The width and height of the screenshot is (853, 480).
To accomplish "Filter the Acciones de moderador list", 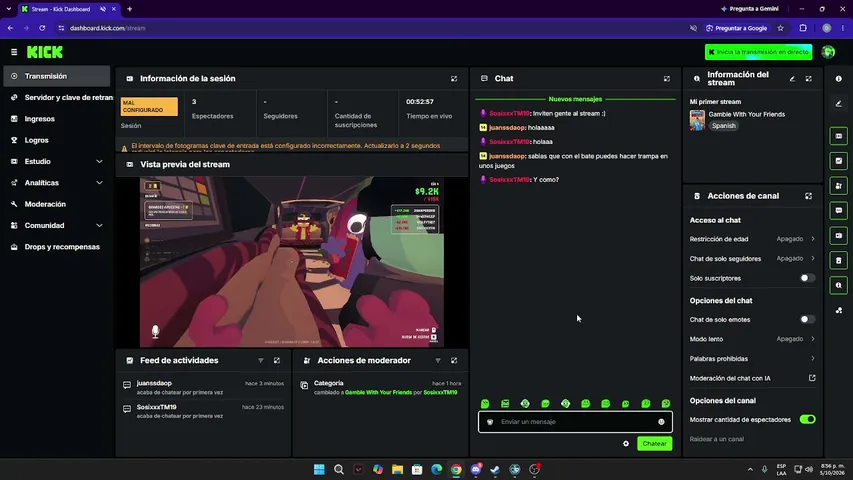I will click(x=437, y=360).
